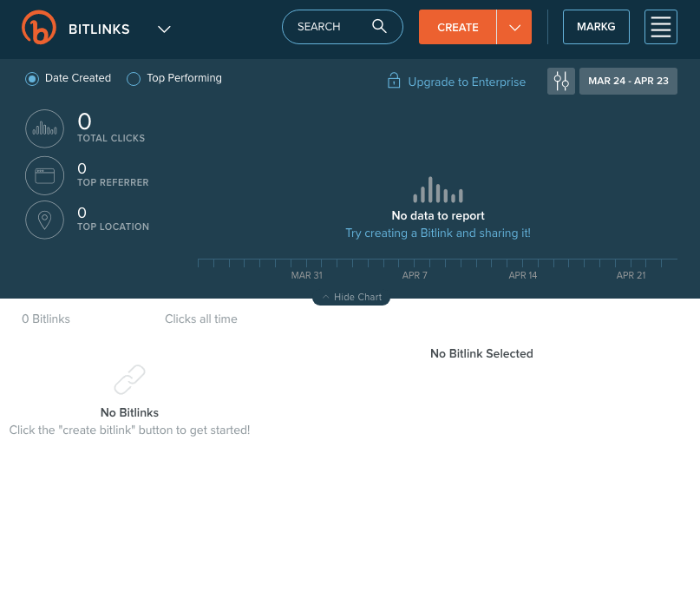Click the TOP REFERRER label
The height and width of the screenshot is (598, 700).
click(113, 182)
